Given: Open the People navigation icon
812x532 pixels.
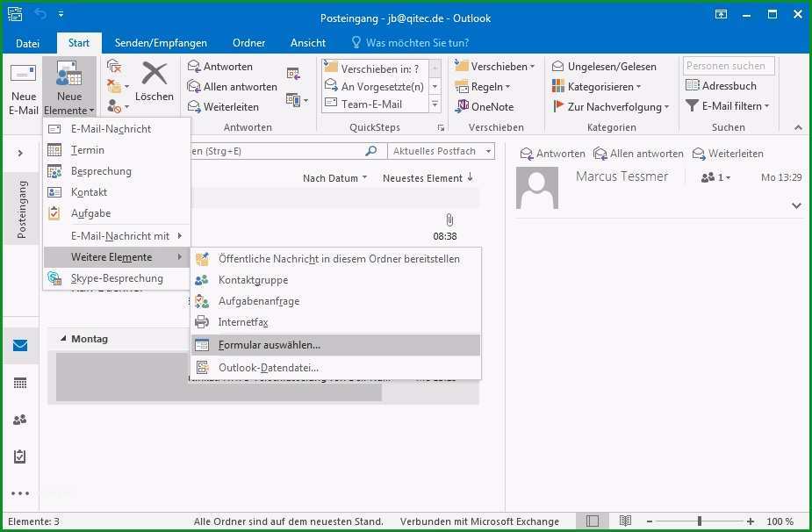Looking at the screenshot, I should (20, 420).
